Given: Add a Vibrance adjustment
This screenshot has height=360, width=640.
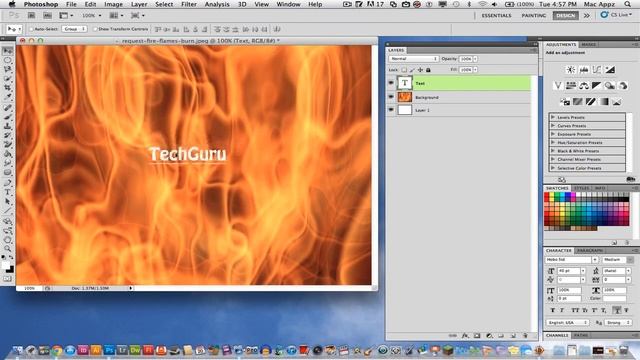Looking at the screenshot, I should [558, 85].
